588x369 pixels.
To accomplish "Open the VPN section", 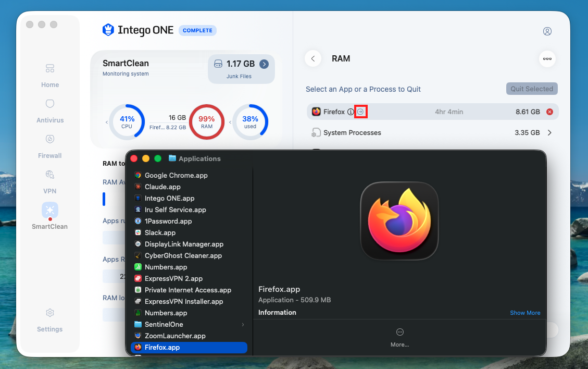I will pyautogui.click(x=50, y=182).
